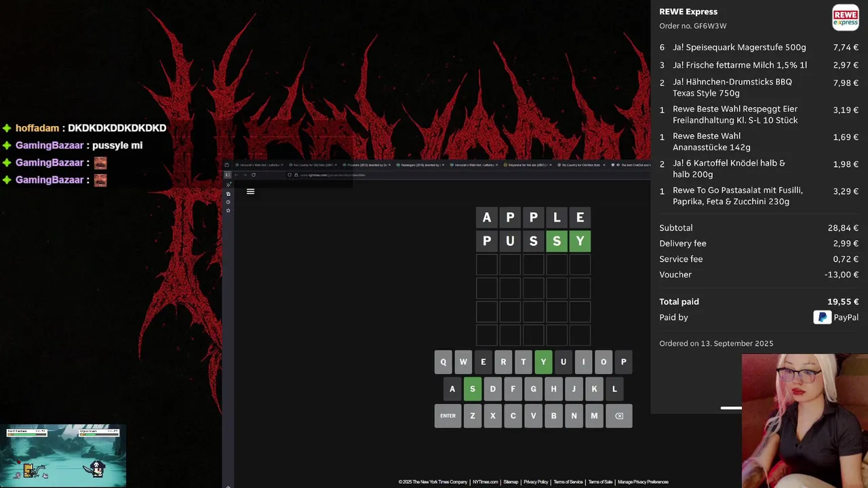Screen dimensions: 868x488
Task: Open the Privacy Policy footer link
Action: coord(536,482)
